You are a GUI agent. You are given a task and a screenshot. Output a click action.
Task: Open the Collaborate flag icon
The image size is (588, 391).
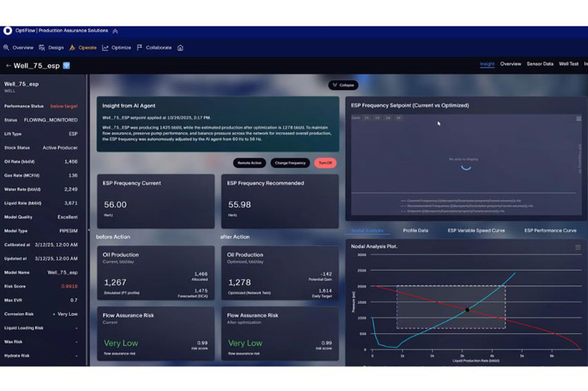140,48
